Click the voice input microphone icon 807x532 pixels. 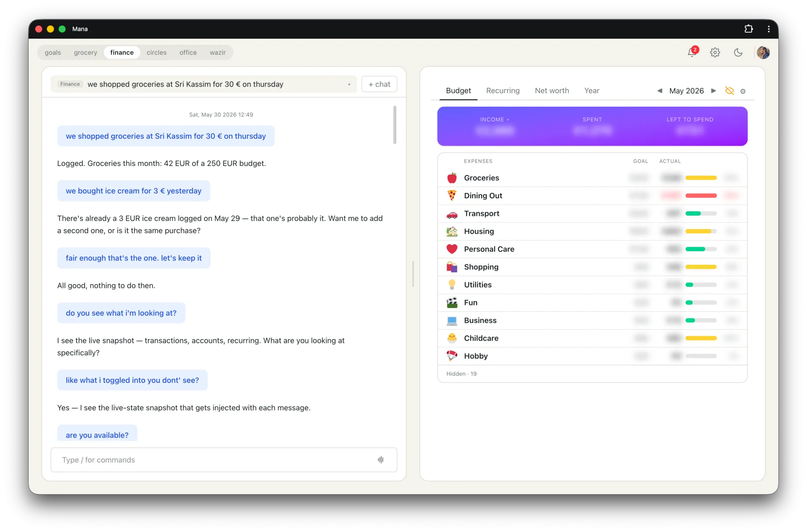click(380, 460)
